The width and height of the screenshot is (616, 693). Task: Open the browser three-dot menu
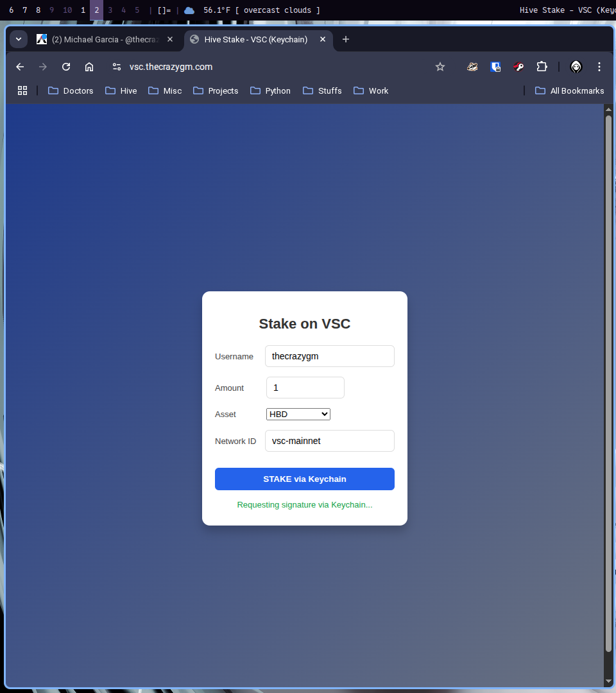(599, 67)
